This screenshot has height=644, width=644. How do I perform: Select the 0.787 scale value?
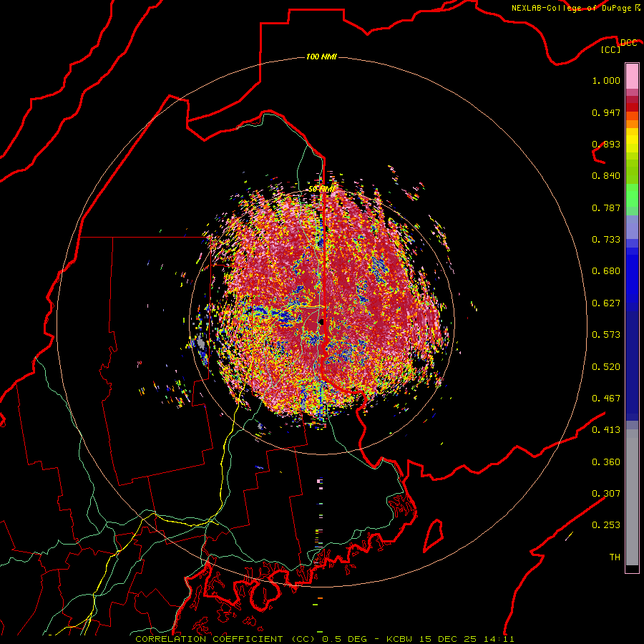point(606,208)
